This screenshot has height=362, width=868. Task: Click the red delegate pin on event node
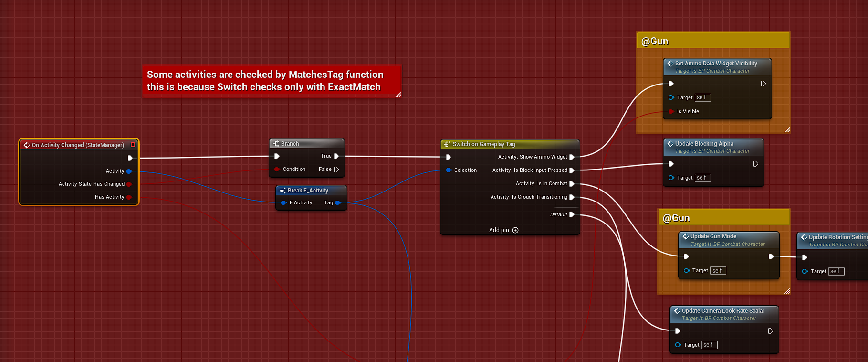pyautogui.click(x=133, y=145)
